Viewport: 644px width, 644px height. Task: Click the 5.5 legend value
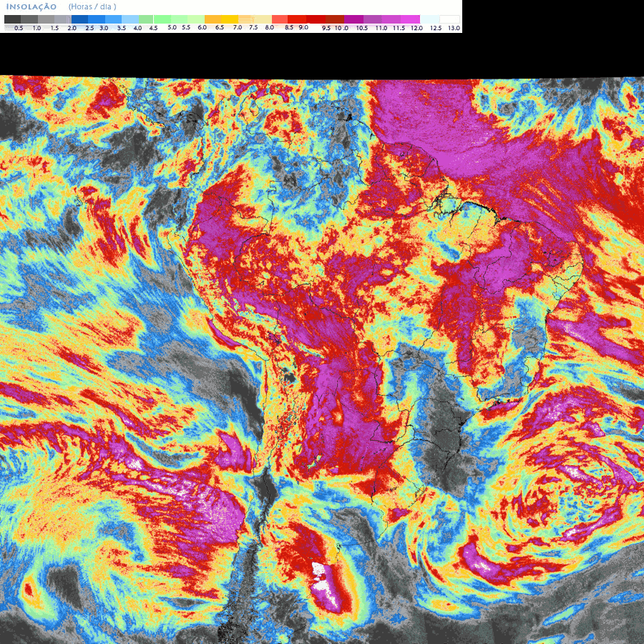pyautogui.click(x=186, y=27)
